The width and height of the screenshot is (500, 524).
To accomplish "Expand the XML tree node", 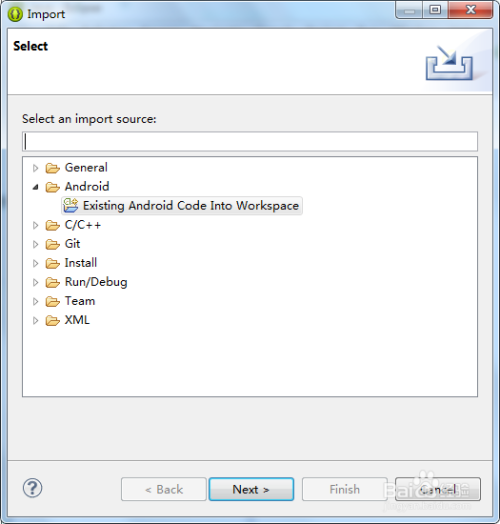I will tap(35, 320).
